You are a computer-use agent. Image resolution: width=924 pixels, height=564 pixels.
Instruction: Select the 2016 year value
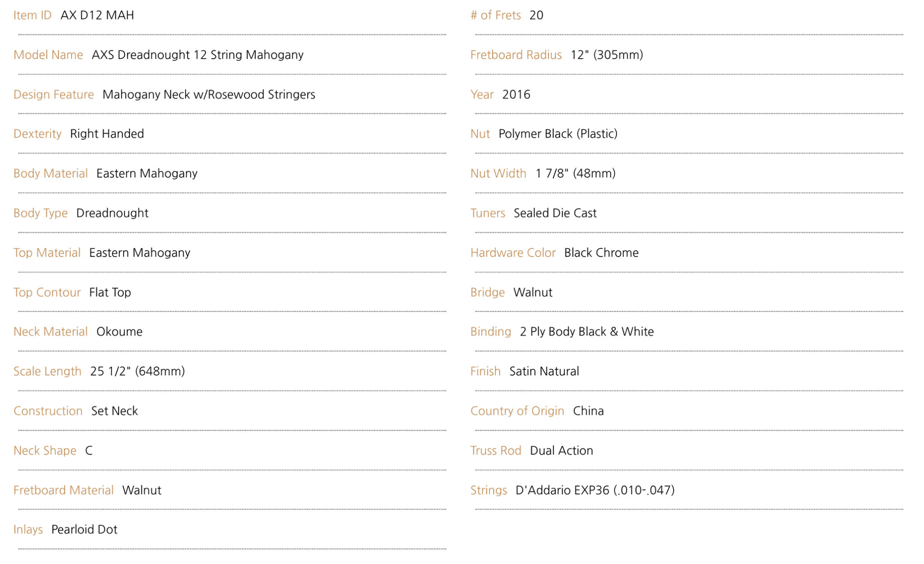pyautogui.click(x=516, y=95)
